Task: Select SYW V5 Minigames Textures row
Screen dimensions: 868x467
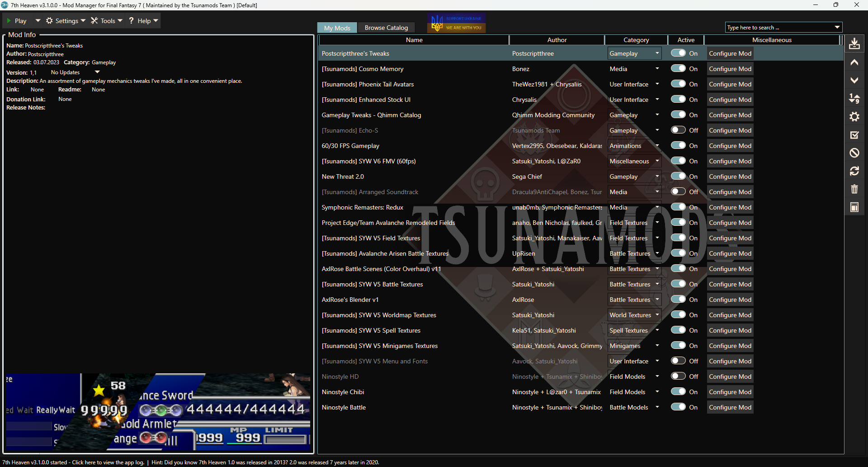Action: (581, 346)
